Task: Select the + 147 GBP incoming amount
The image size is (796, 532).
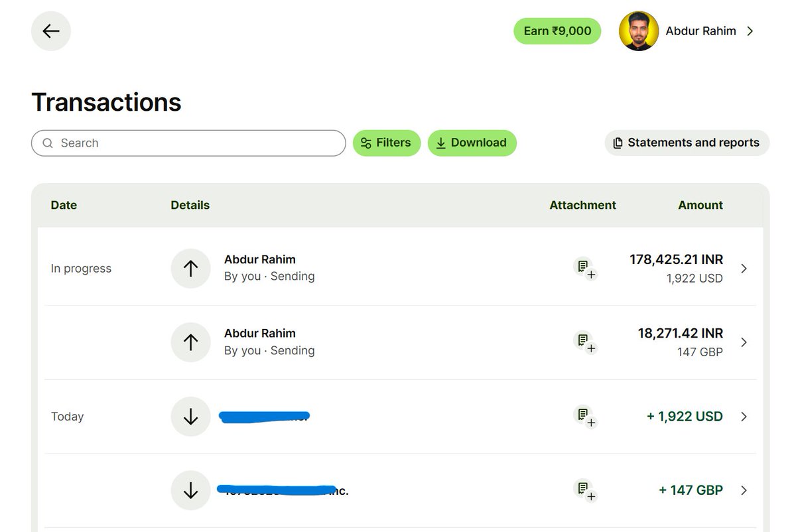Action: click(691, 490)
